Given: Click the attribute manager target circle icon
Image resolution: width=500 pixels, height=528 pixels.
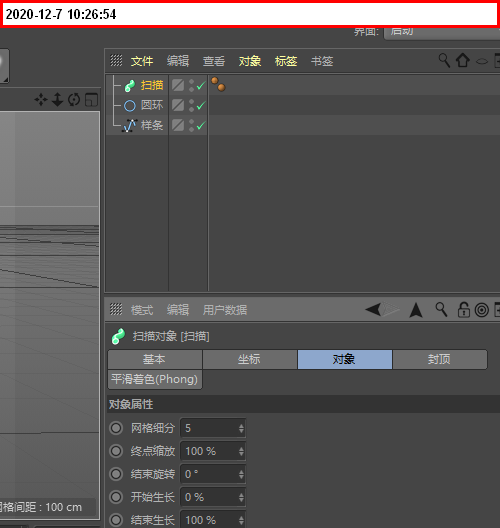Looking at the screenshot, I should point(481,310).
